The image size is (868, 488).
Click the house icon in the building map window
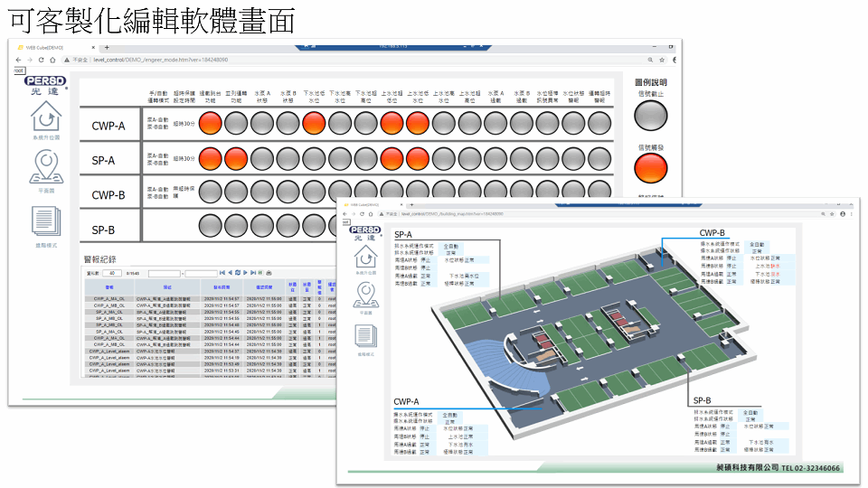tap(365, 256)
